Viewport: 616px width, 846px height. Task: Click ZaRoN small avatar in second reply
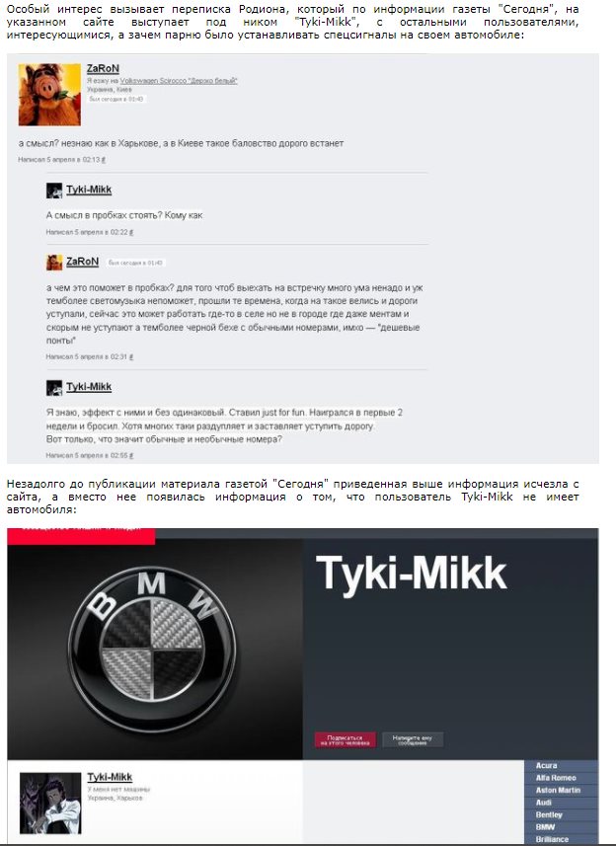54,263
